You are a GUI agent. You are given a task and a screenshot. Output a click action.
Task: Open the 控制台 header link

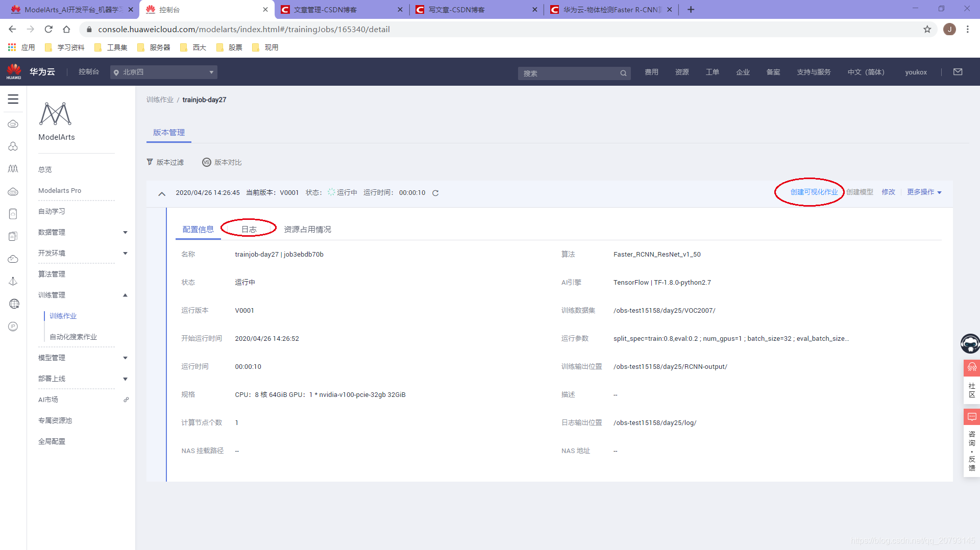click(89, 71)
